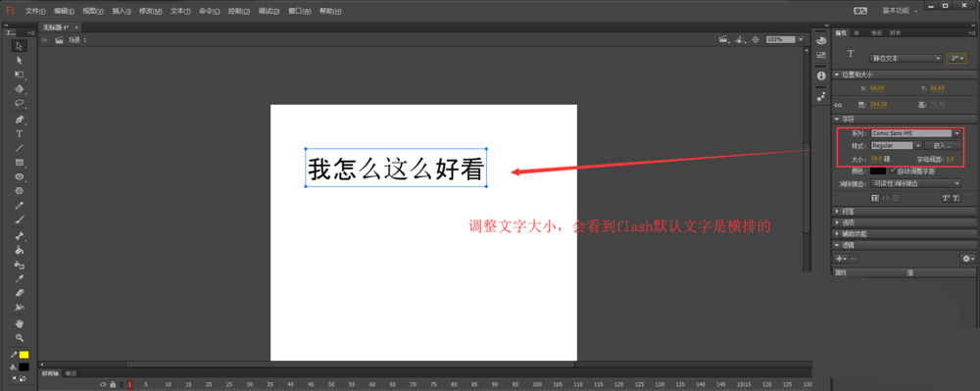Screen dimensions: 980x391
Task: Open the filter options gear button
Action: click(x=967, y=259)
